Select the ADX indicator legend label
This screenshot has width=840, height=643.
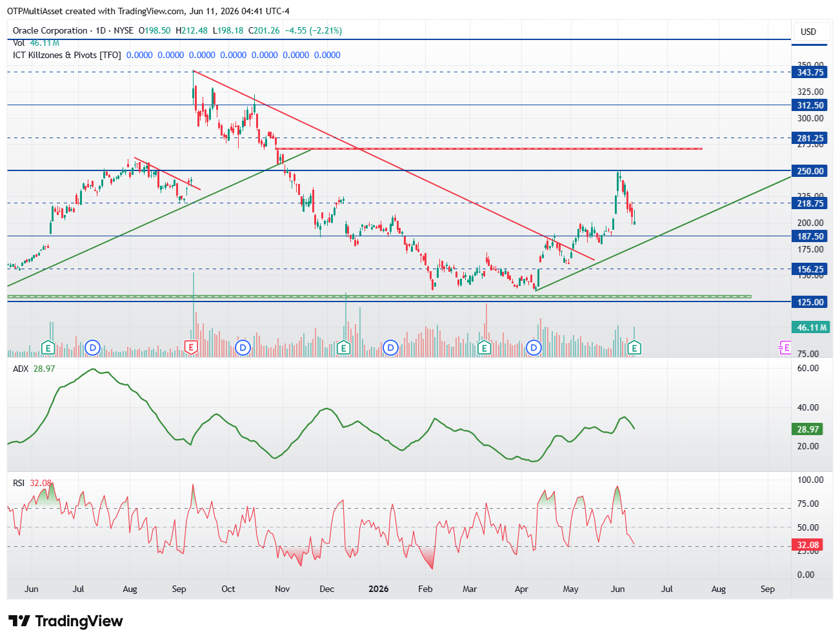pos(21,369)
